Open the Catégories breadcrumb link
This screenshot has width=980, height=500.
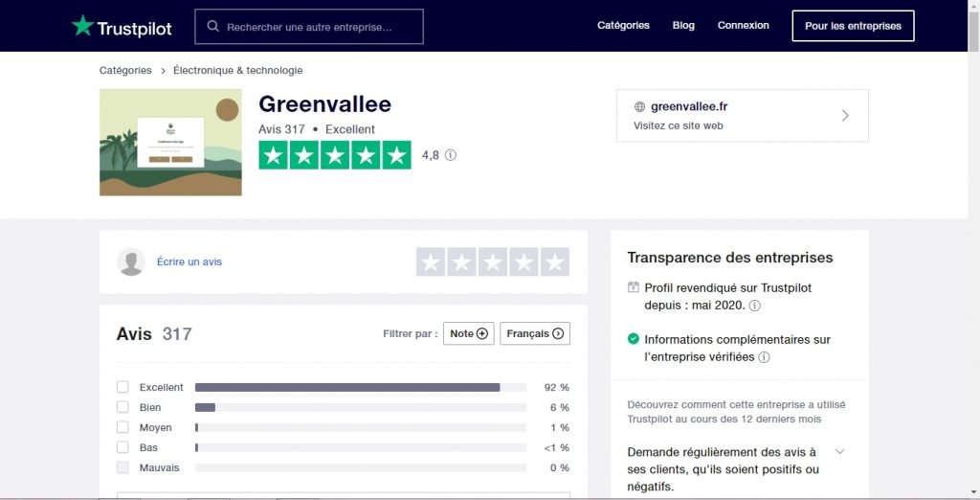[125, 70]
